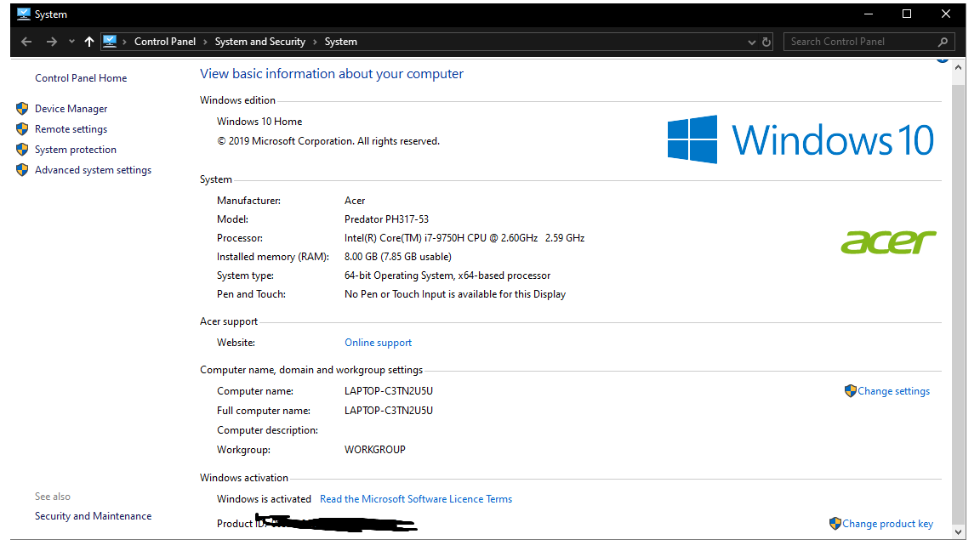Open Acer Online support link
Image resolution: width=980 pixels, height=551 pixels.
(378, 343)
